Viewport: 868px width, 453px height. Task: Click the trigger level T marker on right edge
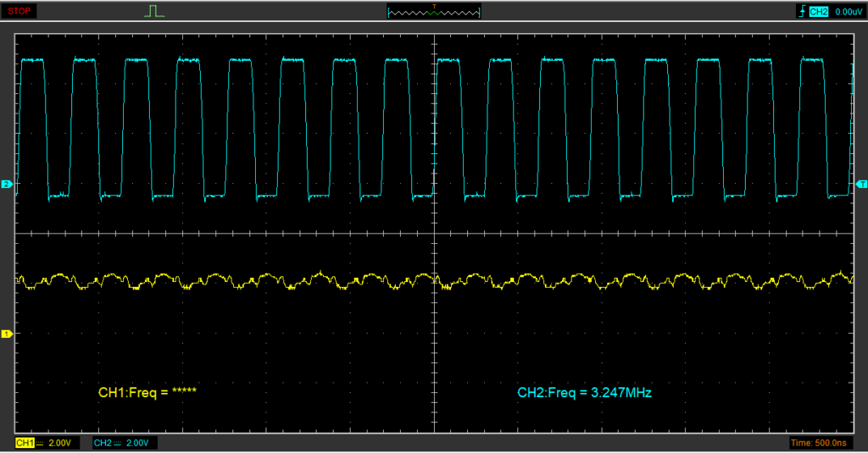[x=861, y=184]
